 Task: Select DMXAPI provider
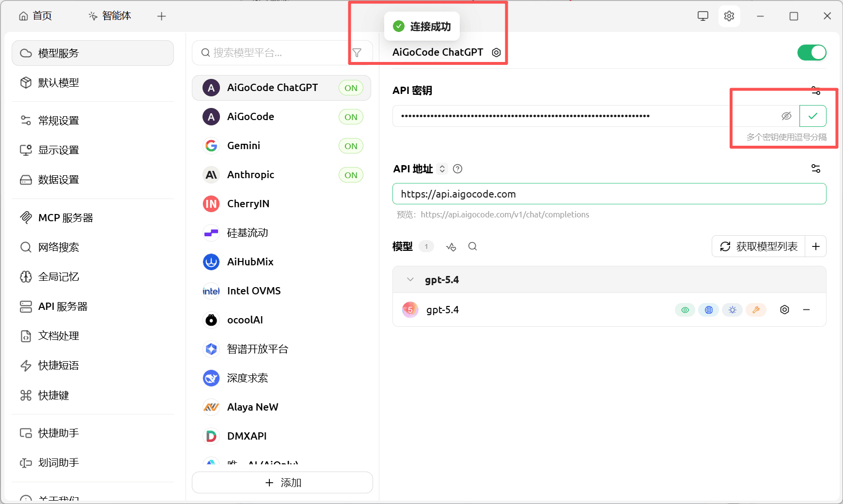281,436
